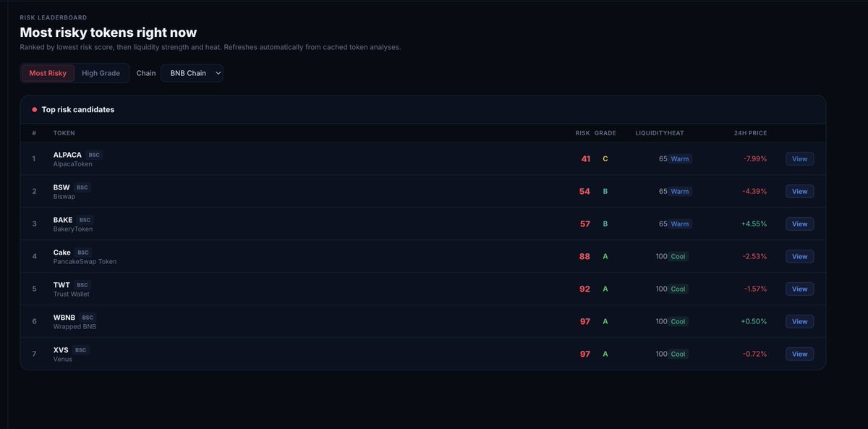Image resolution: width=868 pixels, height=429 pixels.
Task: Click the Most risky tokens right now title
Action: click(x=109, y=33)
